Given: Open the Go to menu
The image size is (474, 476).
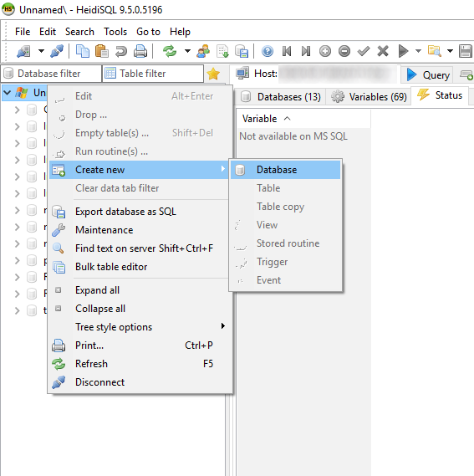Looking at the screenshot, I should click(x=148, y=32).
